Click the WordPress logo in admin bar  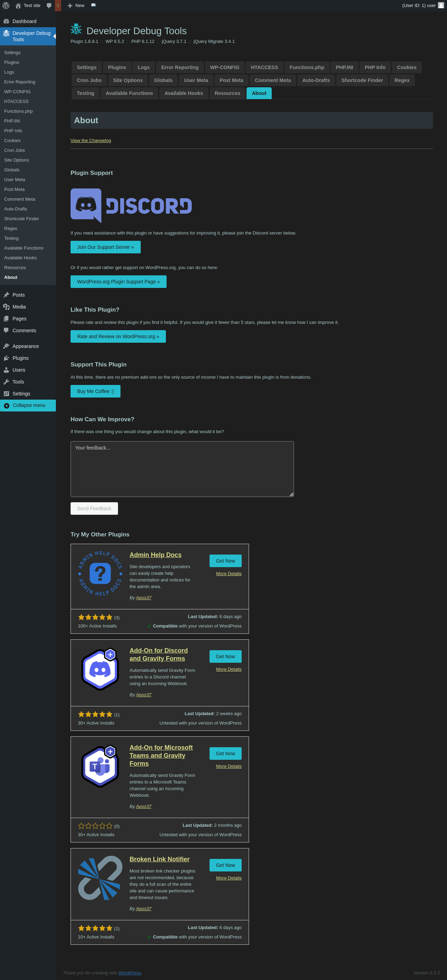click(x=6, y=5)
